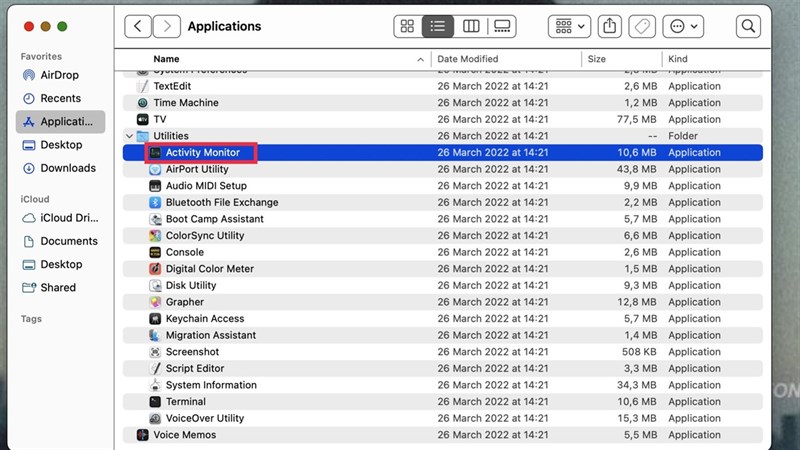
Task: Select the Utilities folder icon
Action: (x=143, y=136)
